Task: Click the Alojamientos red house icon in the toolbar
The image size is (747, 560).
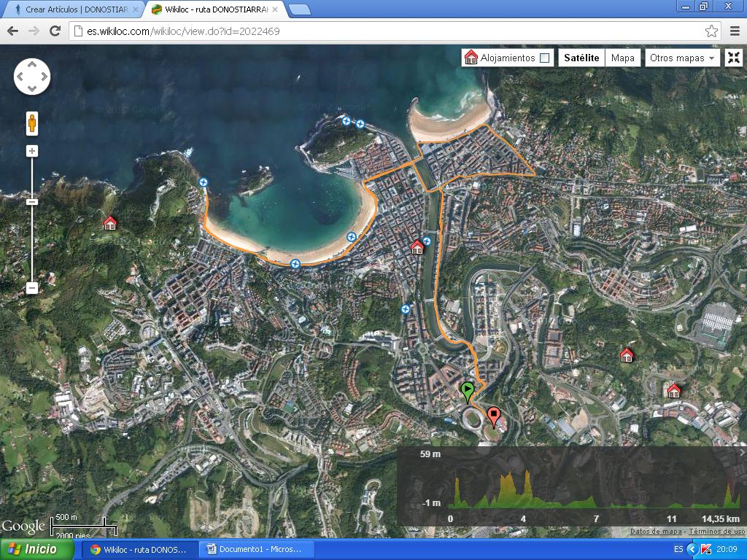Action: (471, 58)
